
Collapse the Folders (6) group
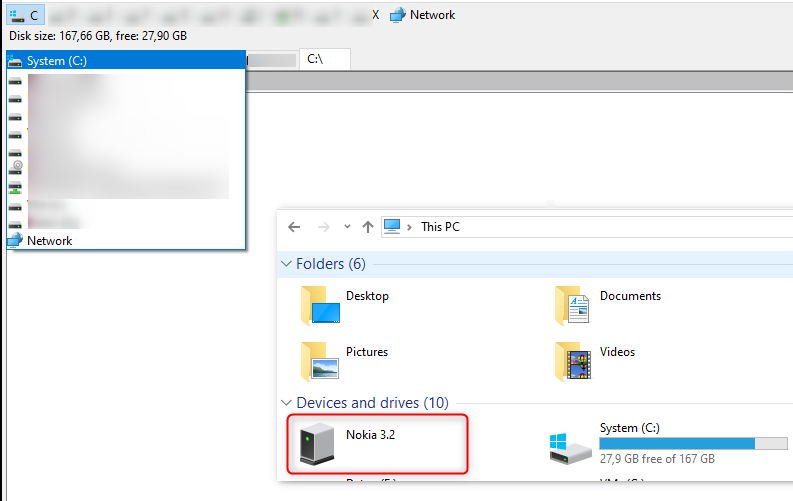coord(286,264)
